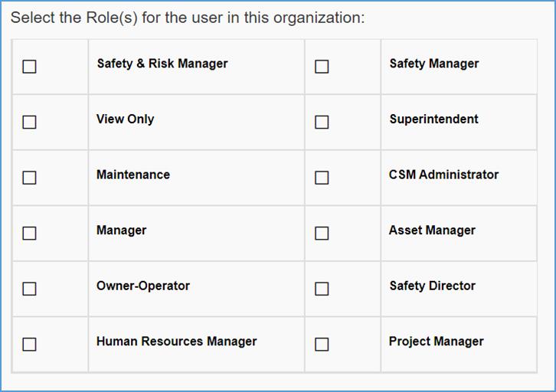Check the Safety Director checkbox
Screen dimensions: 556x392
pyautogui.click(x=322, y=289)
